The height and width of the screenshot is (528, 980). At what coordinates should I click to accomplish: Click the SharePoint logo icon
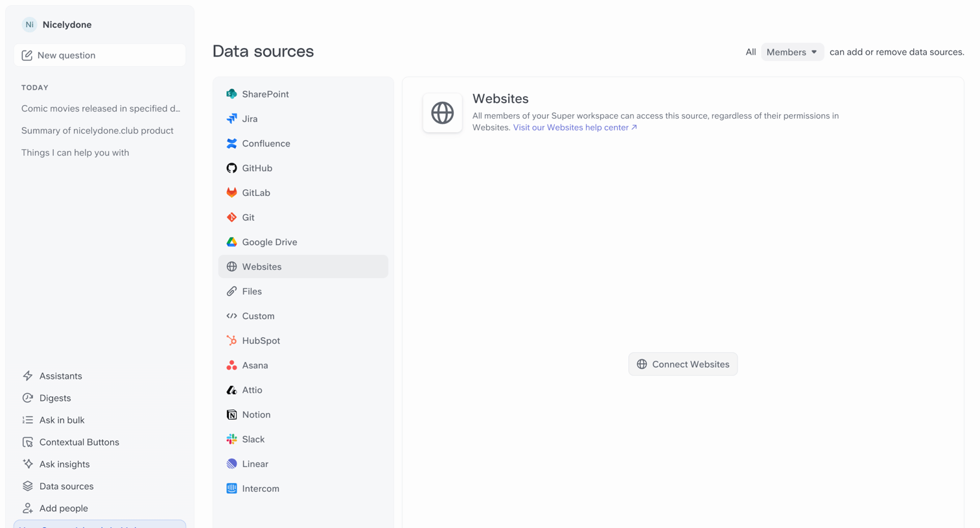tap(231, 94)
